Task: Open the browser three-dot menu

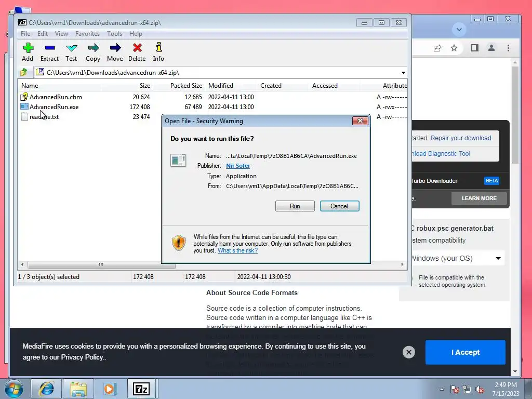Action: point(508,48)
